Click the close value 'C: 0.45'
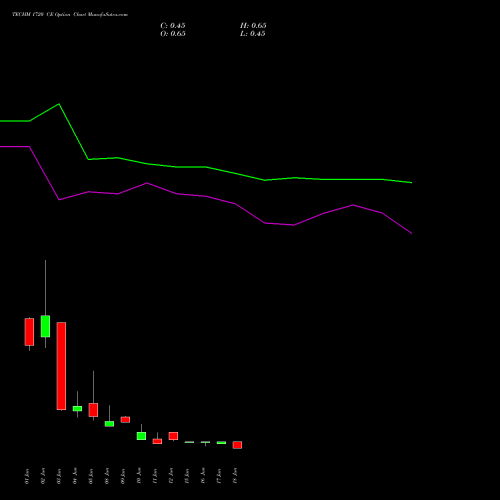This screenshot has height=500, width=500. pos(173,26)
